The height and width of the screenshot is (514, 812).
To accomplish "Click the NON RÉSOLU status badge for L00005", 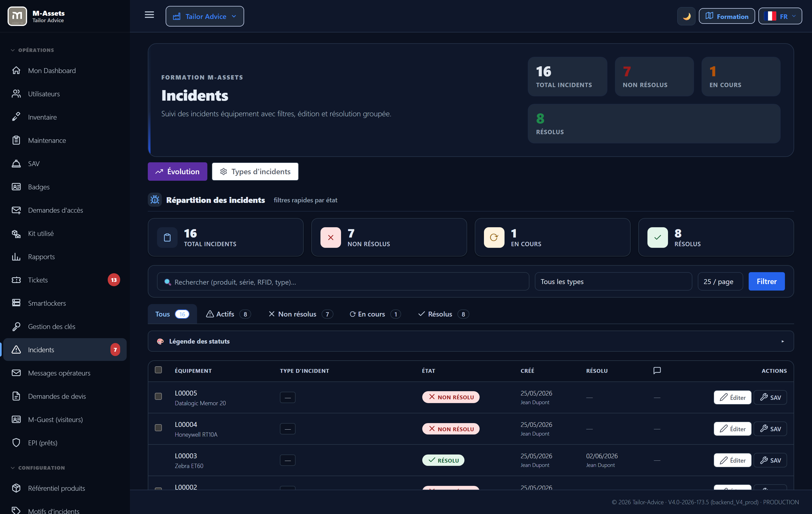I will pos(450,397).
